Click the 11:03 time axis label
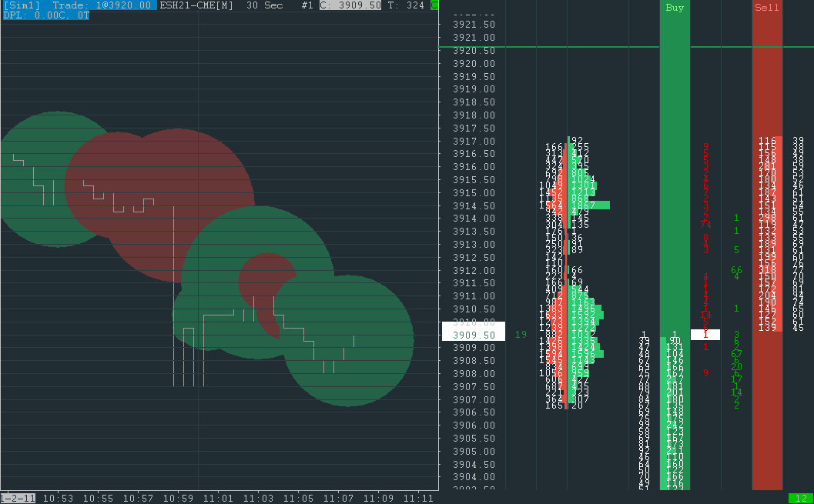The image size is (814, 504). [258, 499]
